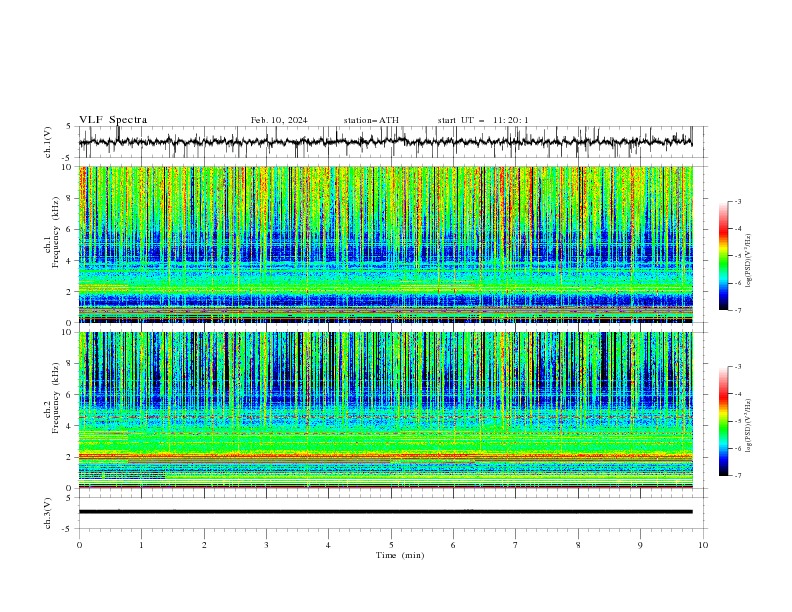Click the '-3' value on the lower colorbar

[737, 367]
